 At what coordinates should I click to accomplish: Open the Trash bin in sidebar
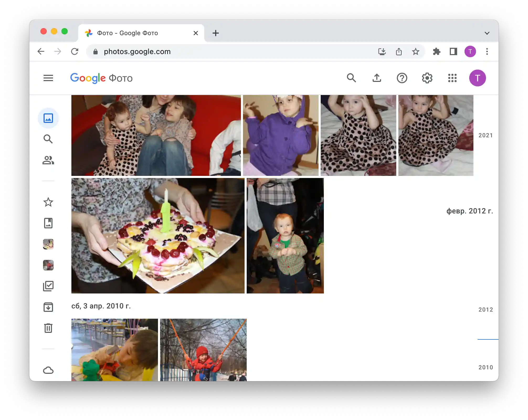(x=48, y=328)
